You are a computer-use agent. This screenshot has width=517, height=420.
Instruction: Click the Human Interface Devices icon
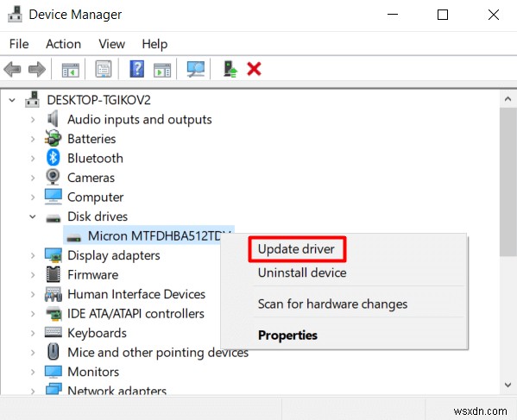(54, 294)
